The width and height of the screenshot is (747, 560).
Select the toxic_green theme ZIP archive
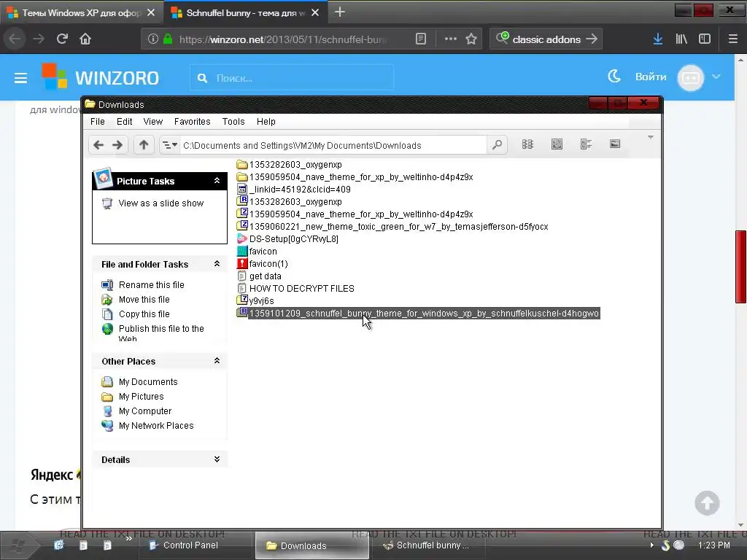click(392, 227)
